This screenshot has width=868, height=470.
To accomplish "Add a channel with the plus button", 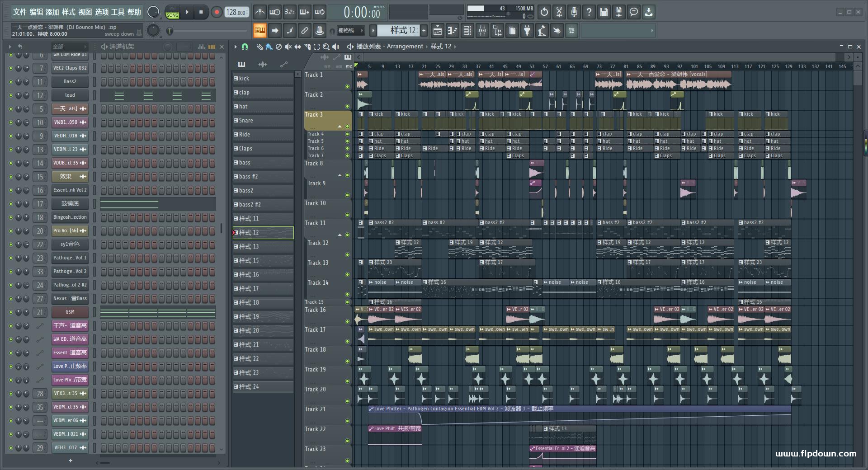I will point(71,461).
